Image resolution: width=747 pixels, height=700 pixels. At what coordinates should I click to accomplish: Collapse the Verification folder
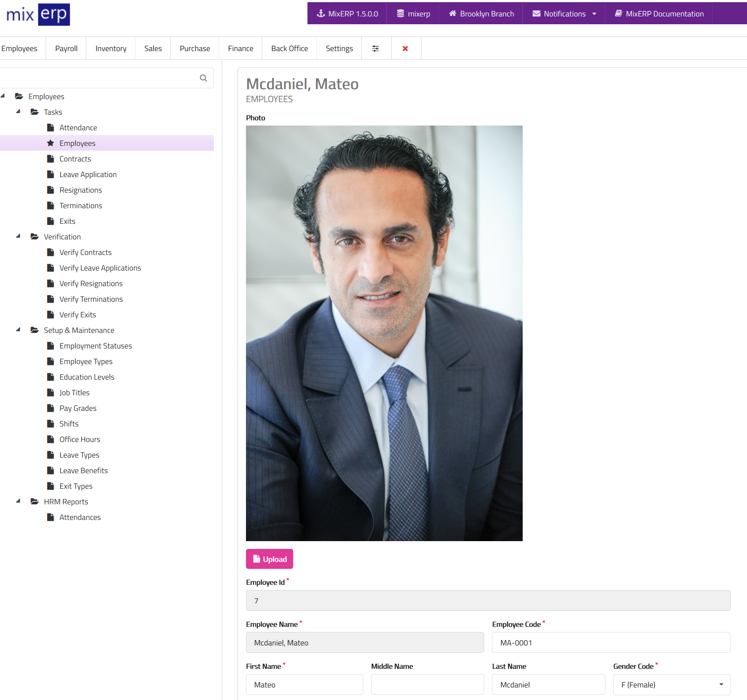point(18,236)
